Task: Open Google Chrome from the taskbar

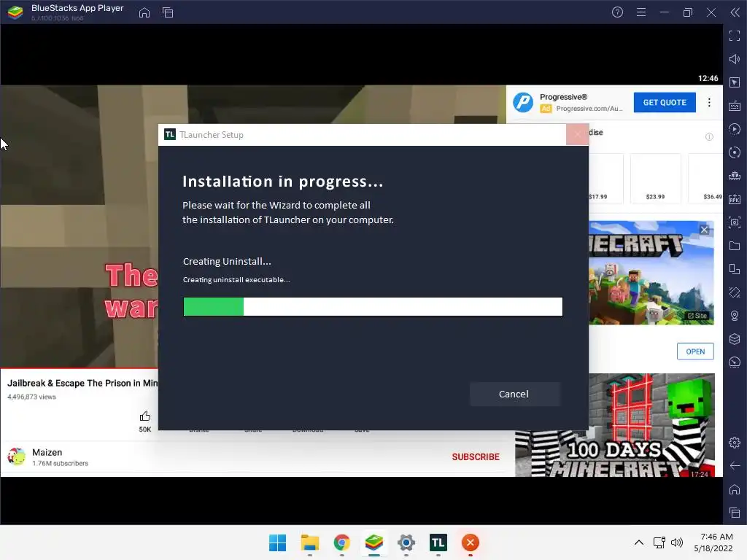Action: (341, 542)
